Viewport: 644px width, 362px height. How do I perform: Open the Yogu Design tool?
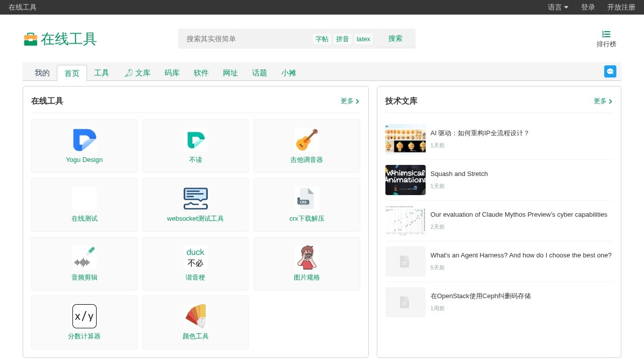84,146
